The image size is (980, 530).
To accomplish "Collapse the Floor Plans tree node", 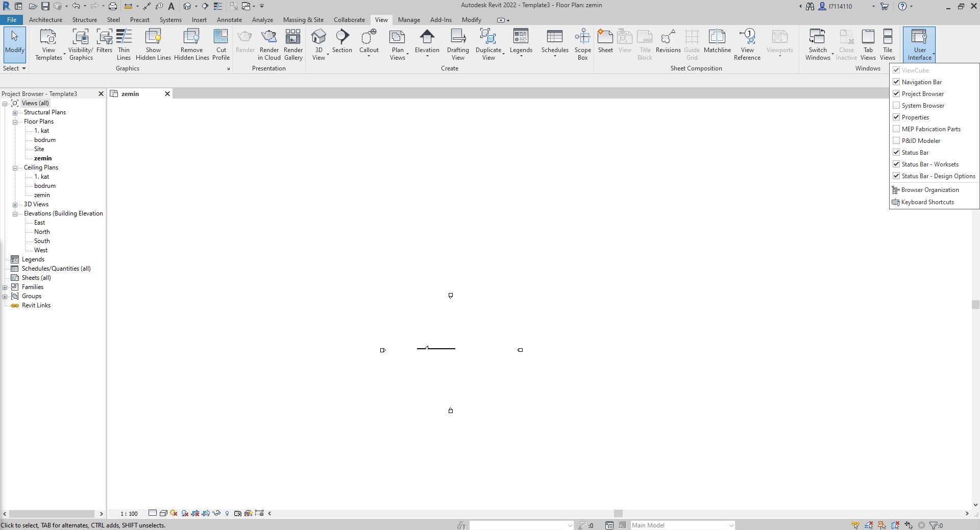I will click(x=15, y=122).
